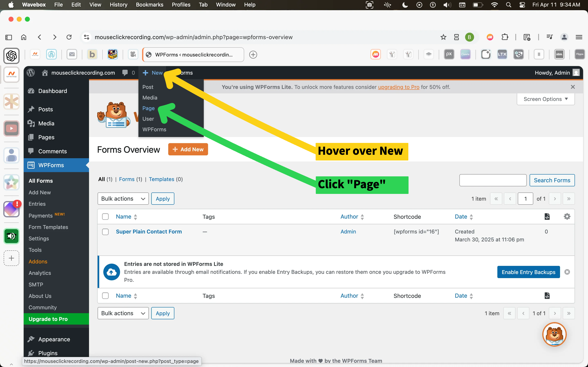Select Page from the New menu
This screenshot has width=588, height=367.
coord(148,108)
